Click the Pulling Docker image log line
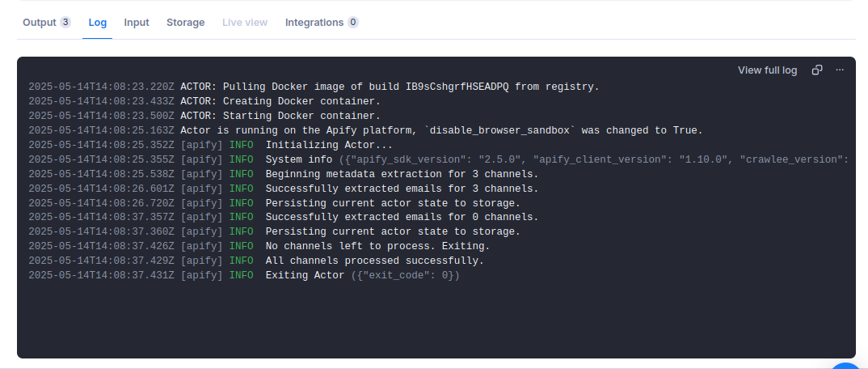Screen dimensions: 868x369 click(x=390, y=87)
